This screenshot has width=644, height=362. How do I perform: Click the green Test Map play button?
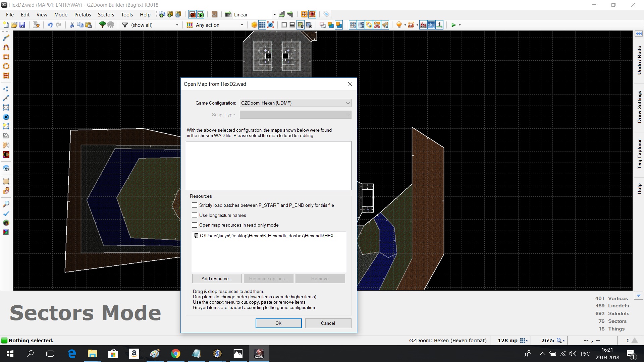[453, 25]
